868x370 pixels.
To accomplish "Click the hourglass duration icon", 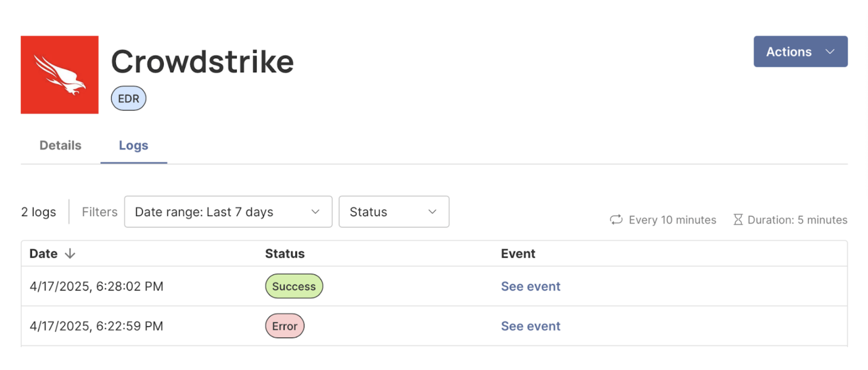I will pyautogui.click(x=738, y=220).
